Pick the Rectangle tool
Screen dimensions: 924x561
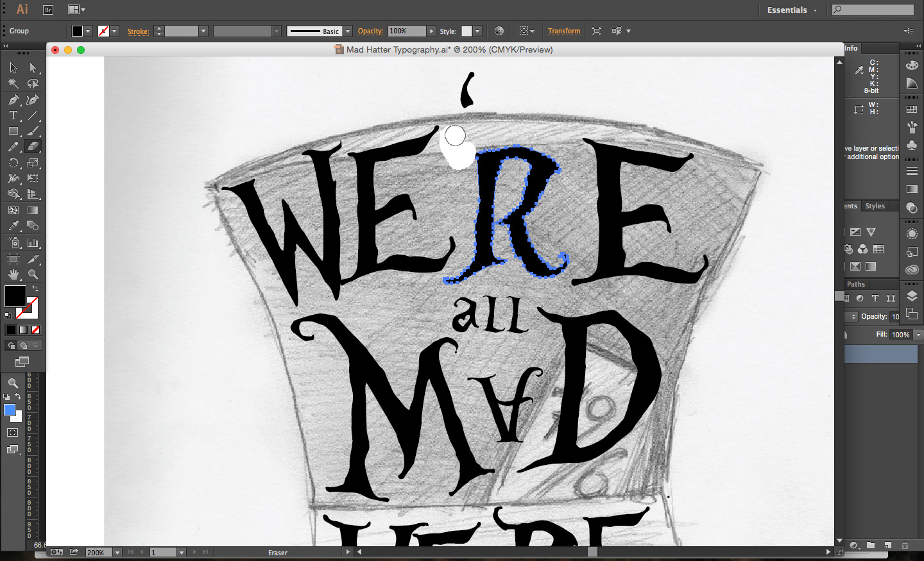point(13,131)
